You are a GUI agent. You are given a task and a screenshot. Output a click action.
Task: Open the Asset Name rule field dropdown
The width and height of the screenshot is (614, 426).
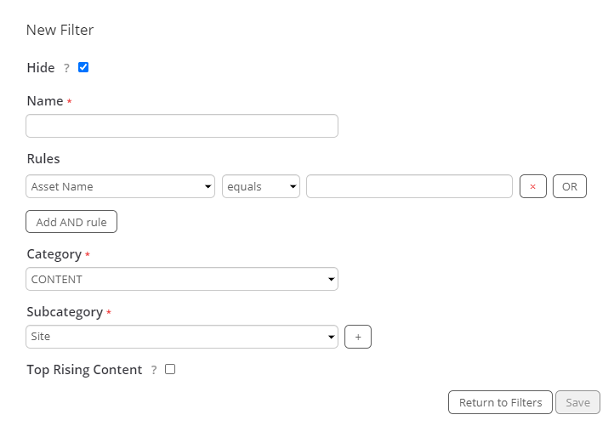click(x=120, y=186)
